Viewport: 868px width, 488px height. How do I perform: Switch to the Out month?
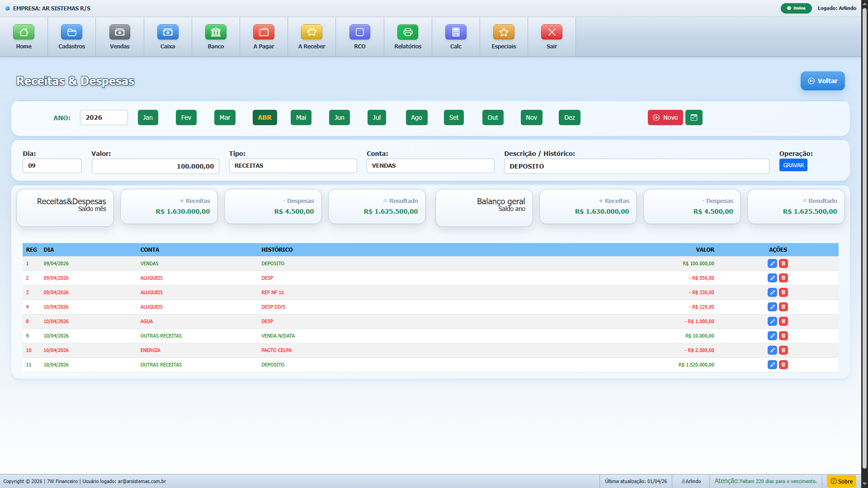click(493, 117)
